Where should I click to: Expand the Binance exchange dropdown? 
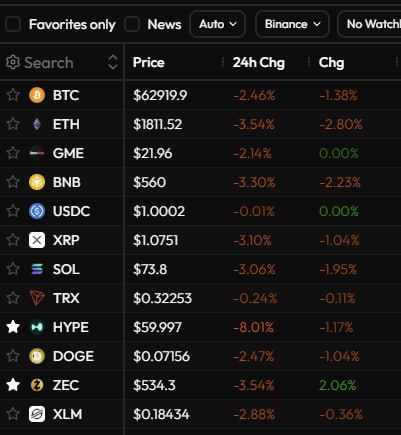(x=292, y=24)
